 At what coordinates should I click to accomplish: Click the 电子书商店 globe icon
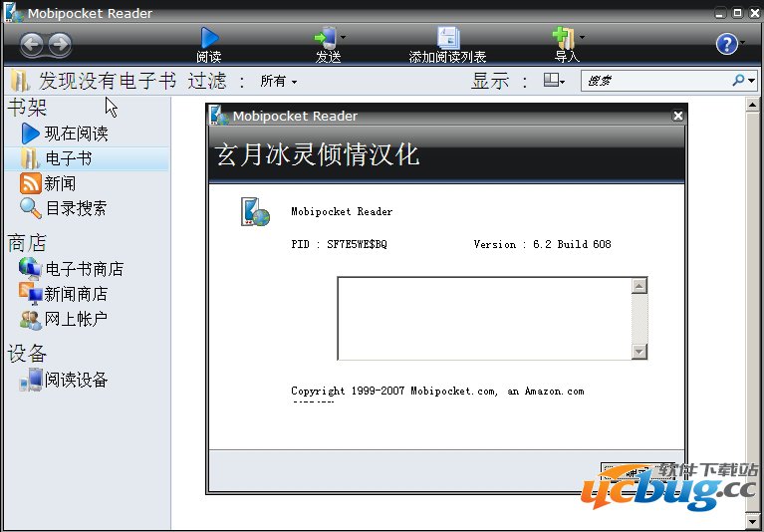(30, 269)
